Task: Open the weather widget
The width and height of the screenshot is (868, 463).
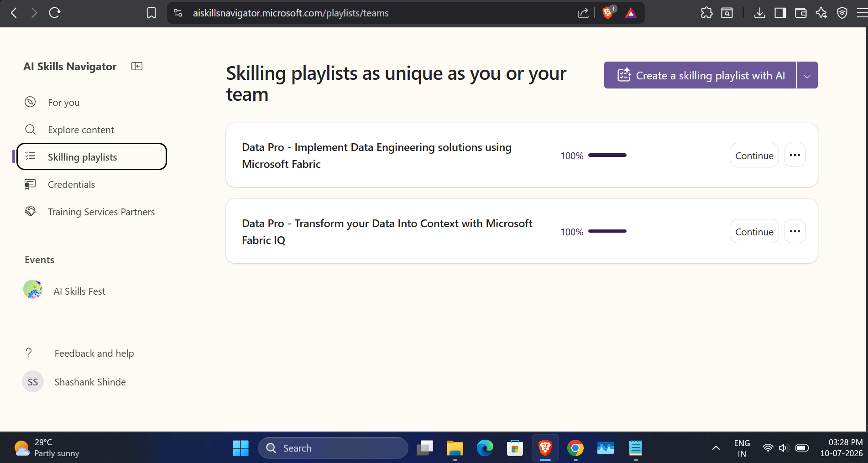Action: point(47,448)
